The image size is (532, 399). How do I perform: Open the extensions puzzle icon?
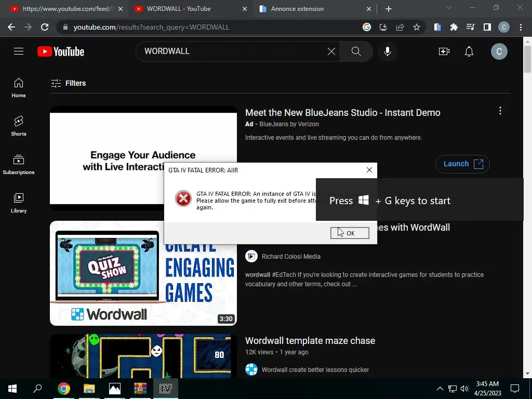[454, 27]
